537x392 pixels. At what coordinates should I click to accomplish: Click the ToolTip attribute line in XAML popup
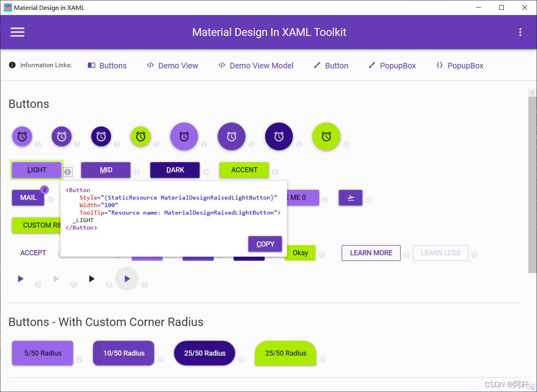[x=180, y=213]
